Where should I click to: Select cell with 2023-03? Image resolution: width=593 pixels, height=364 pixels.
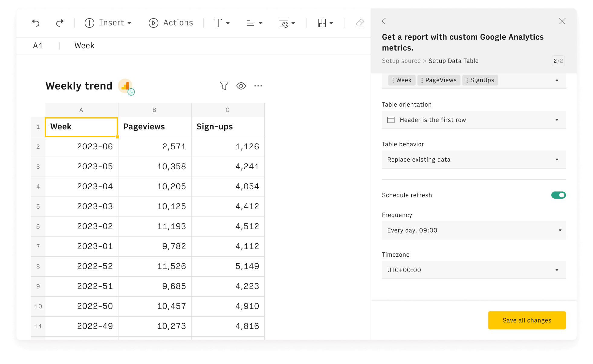tap(82, 206)
